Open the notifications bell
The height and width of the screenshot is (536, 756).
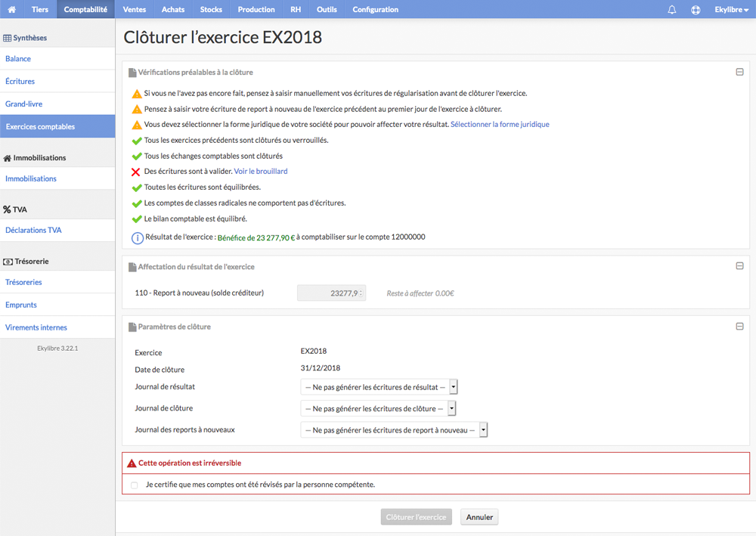(671, 10)
